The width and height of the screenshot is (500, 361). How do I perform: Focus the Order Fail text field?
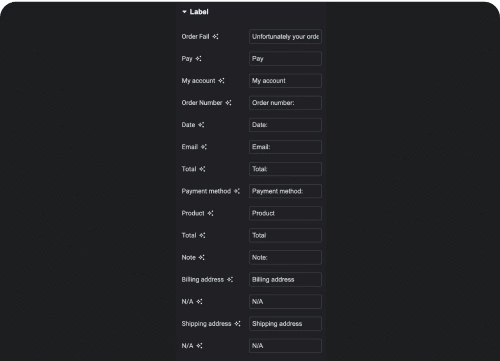click(x=285, y=37)
